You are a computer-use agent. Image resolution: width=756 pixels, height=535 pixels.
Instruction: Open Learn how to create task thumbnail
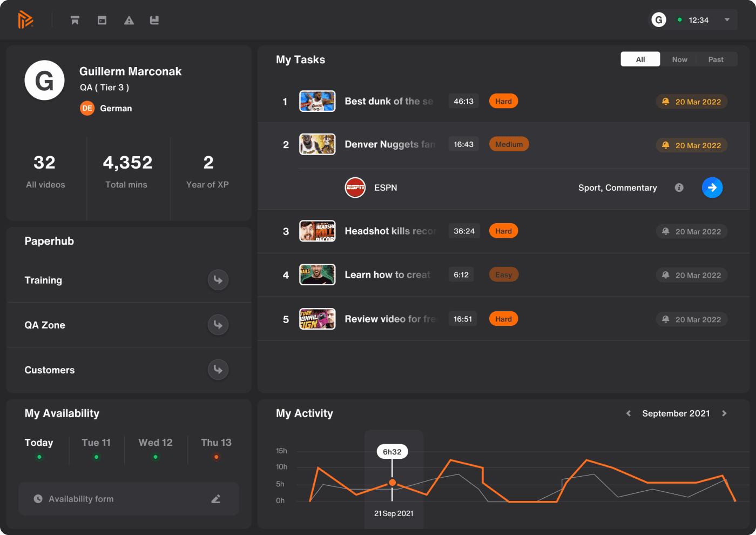click(x=318, y=275)
